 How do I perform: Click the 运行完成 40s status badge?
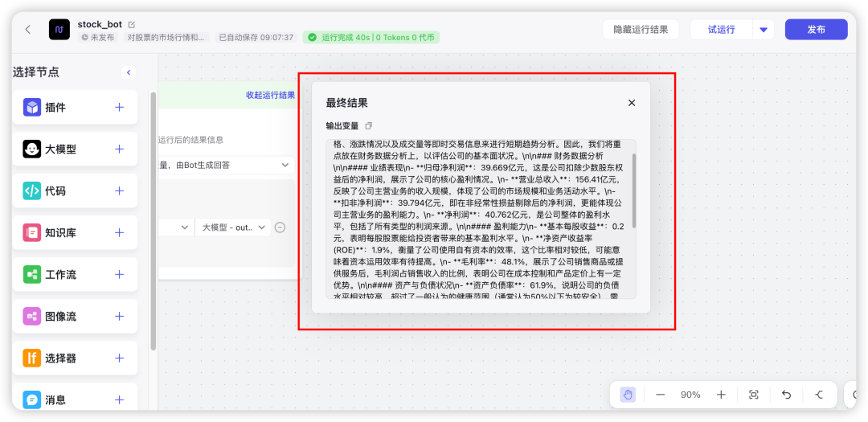pyautogui.click(x=371, y=38)
